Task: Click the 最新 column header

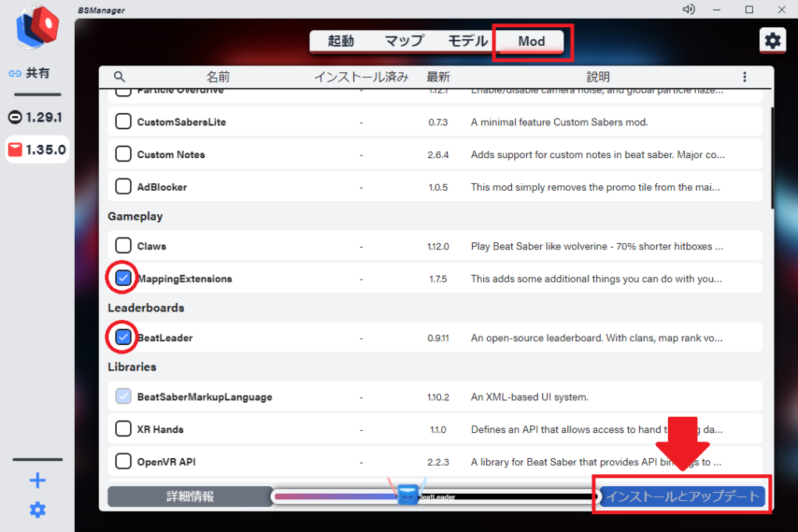Action: [x=438, y=77]
